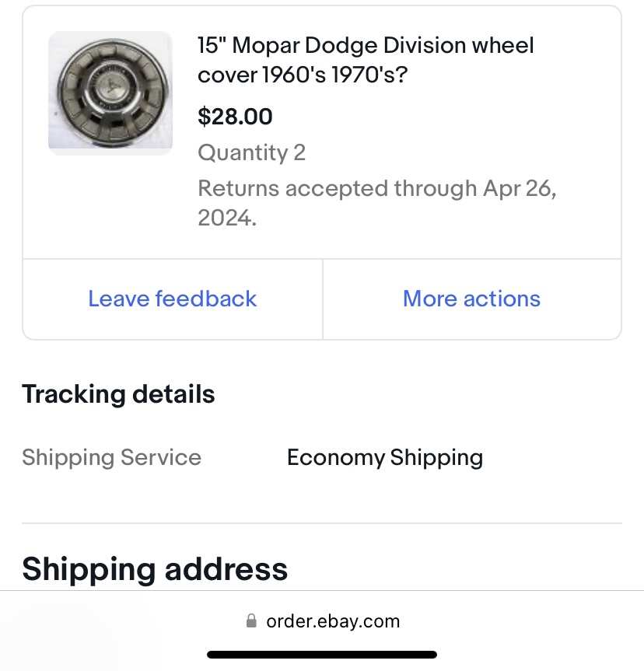Tap the blank card area below the thumbnail
The width and height of the screenshot is (644, 671).
[x=110, y=205]
